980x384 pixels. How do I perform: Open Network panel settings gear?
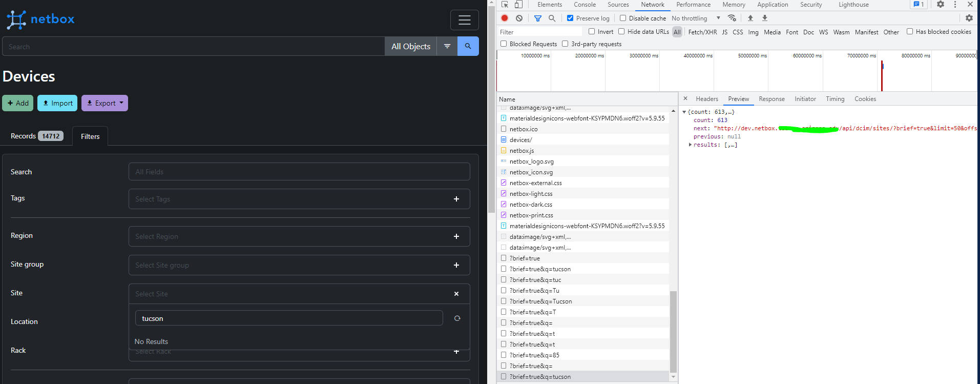tap(969, 18)
